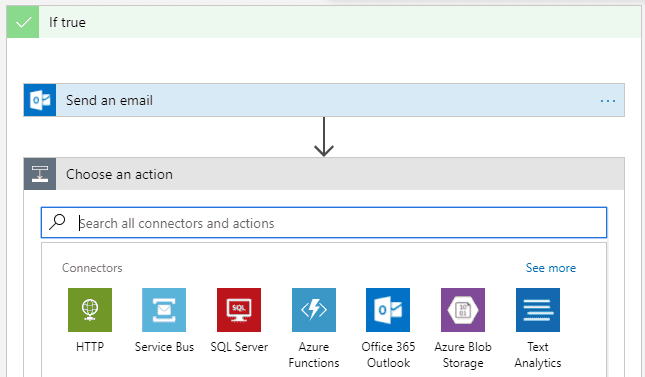Click the search magnifier icon

(57, 222)
